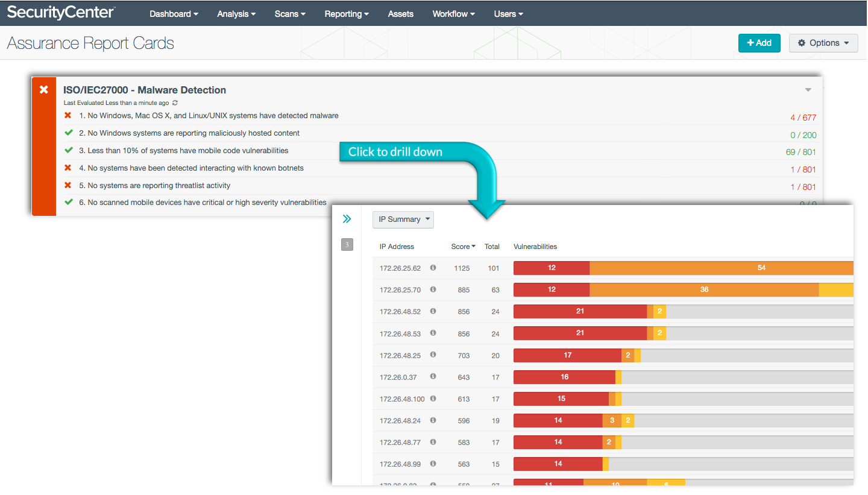Click red X icon for policy 4 known botnets

tap(68, 168)
